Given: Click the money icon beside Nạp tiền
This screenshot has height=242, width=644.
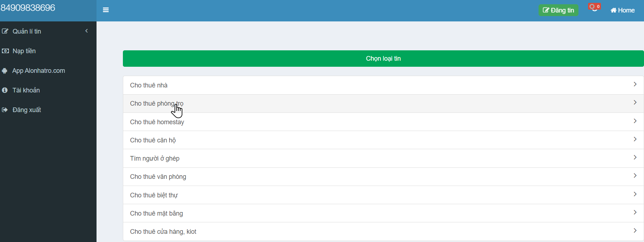Looking at the screenshot, I should tap(5, 51).
